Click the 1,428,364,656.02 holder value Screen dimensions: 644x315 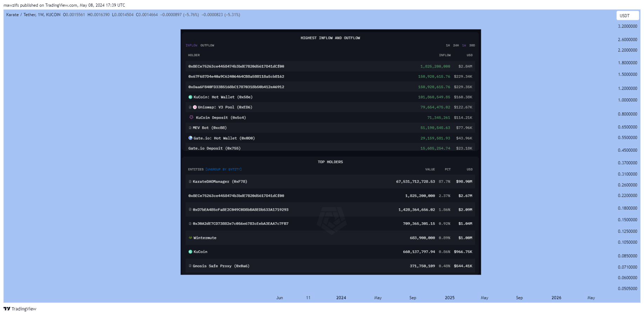click(x=417, y=210)
